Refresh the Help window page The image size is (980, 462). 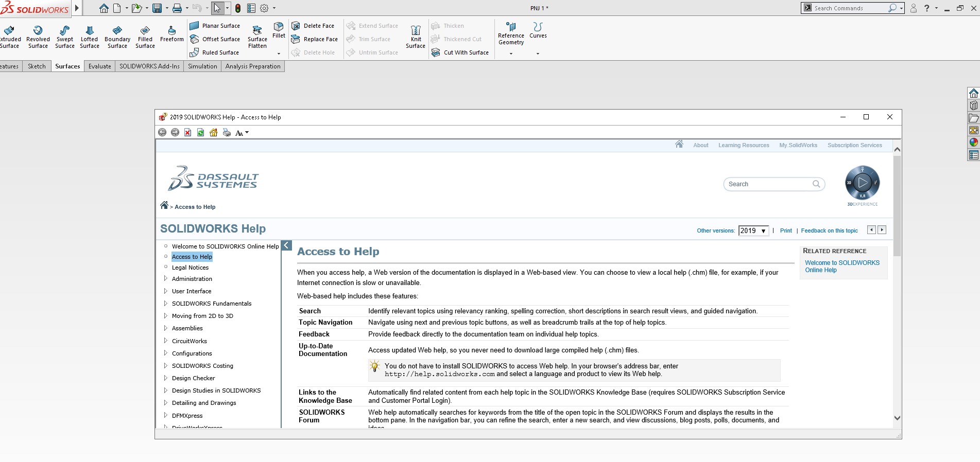201,133
